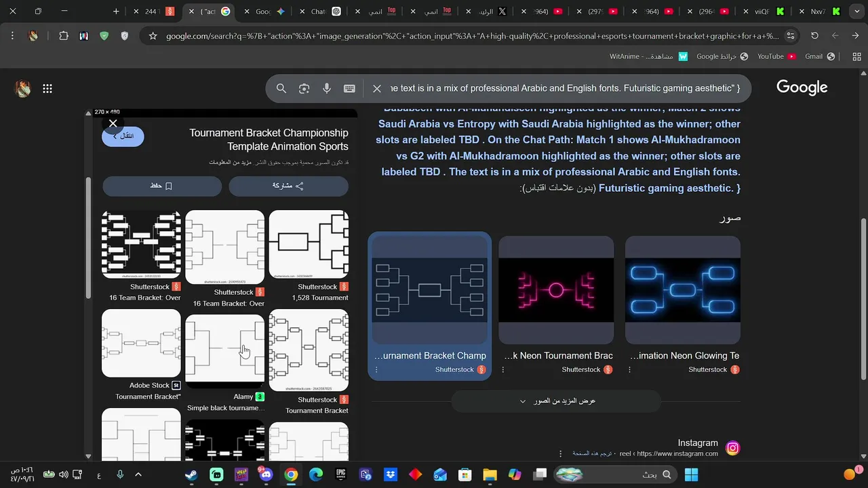Open black 16 Team Bracket Shutterstock thumbnail
The height and width of the screenshot is (488, 868).
click(141, 245)
